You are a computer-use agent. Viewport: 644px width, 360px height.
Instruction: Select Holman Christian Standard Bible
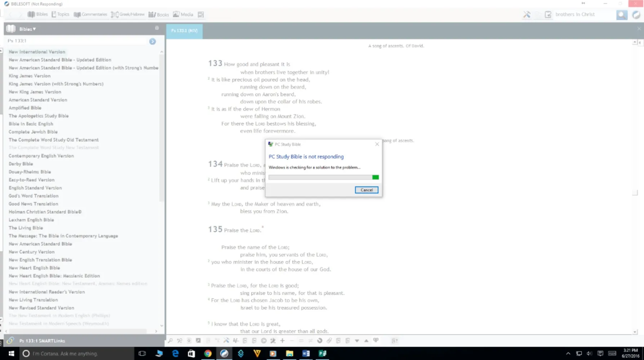[45, 212]
